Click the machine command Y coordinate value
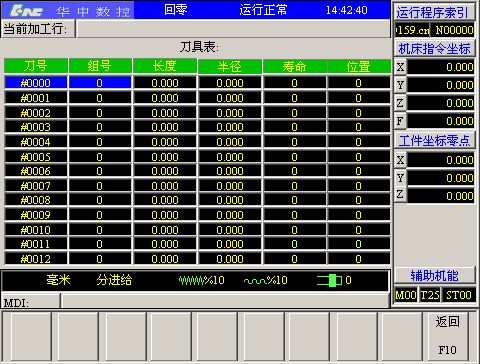 (441, 85)
